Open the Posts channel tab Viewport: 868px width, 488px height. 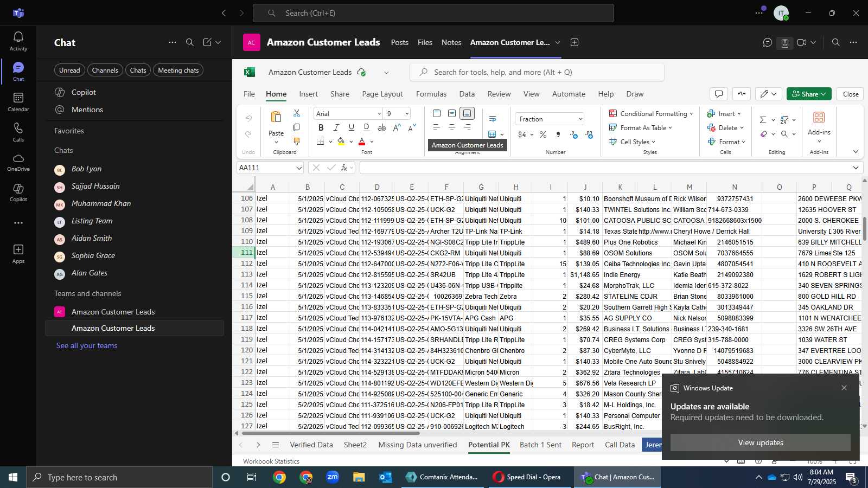(399, 42)
